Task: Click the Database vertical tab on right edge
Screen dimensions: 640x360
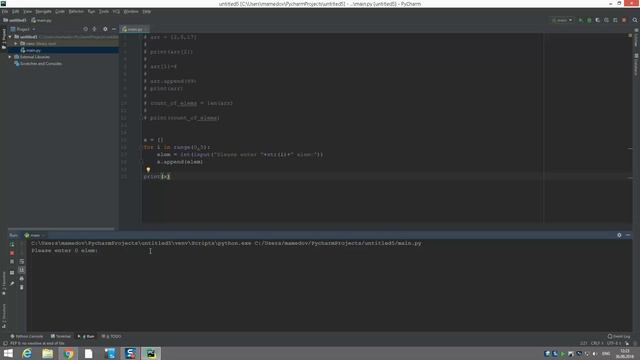Action: tap(636, 64)
